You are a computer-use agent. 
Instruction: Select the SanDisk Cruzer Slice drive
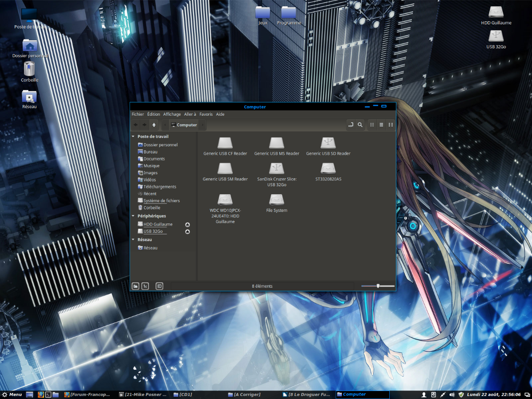277,175
